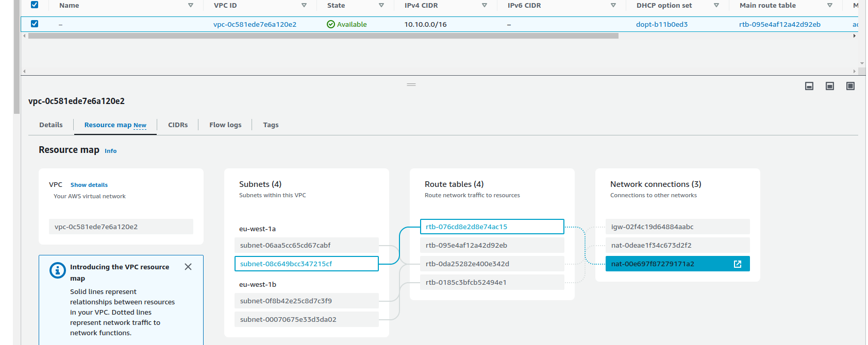Image resolution: width=868 pixels, height=345 pixels.
Task: Open the CIDRs tab
Action: coord(178,125)
